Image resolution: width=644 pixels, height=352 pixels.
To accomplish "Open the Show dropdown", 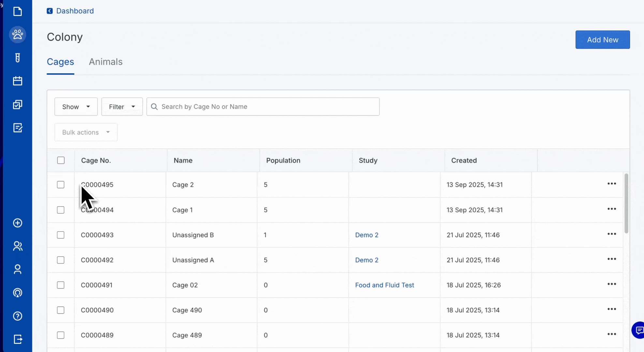I will tap(76, 107).
